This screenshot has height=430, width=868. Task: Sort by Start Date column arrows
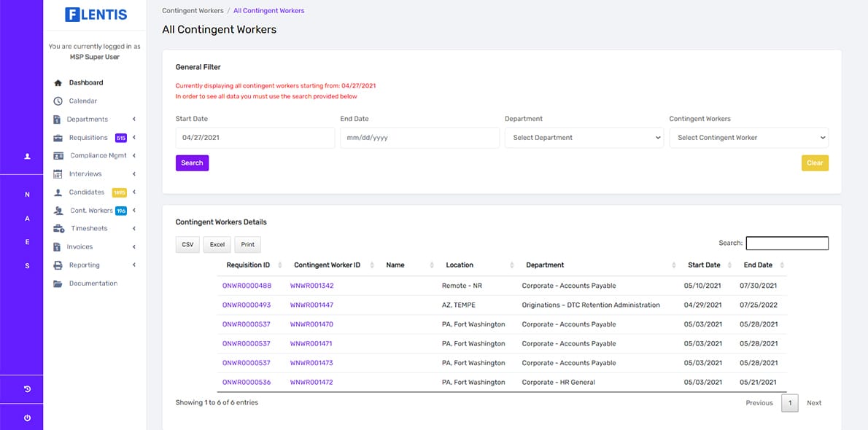point(729,265)
